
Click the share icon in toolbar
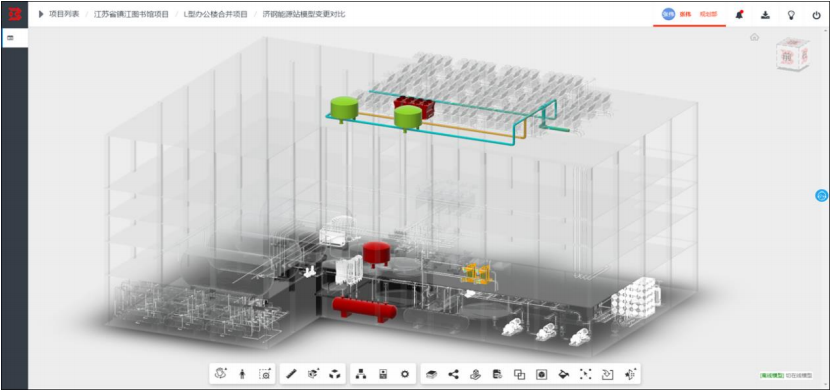(453, 374)
